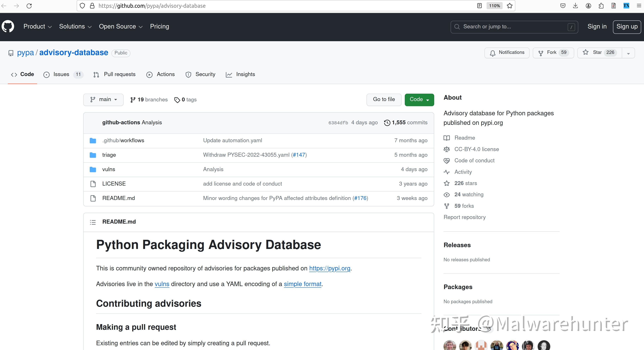Expand the main branch selector
Image resolution: width=644 pixels, height=350 pixels.
click(x=103, y=100)
